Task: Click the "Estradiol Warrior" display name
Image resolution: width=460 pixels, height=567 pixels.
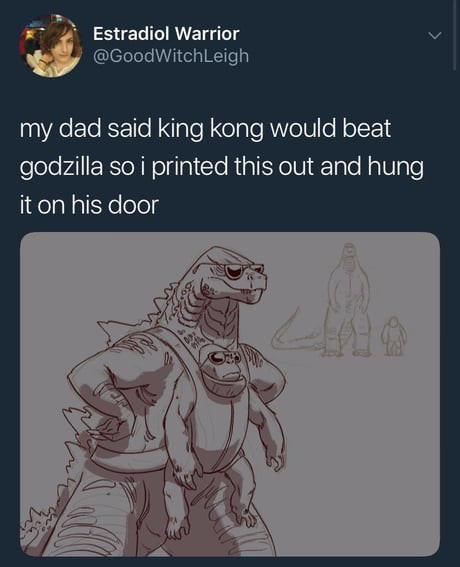Action: click(166, 34)
